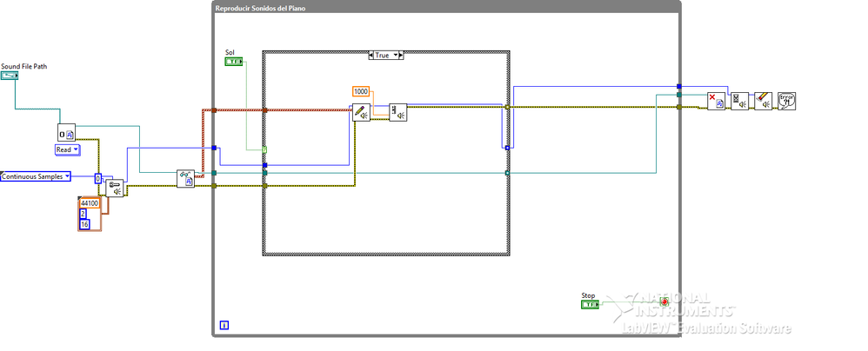Click the red loop input tunnel on while loop
The height and width of the screenshot is (351, 868).
point(214,110)
